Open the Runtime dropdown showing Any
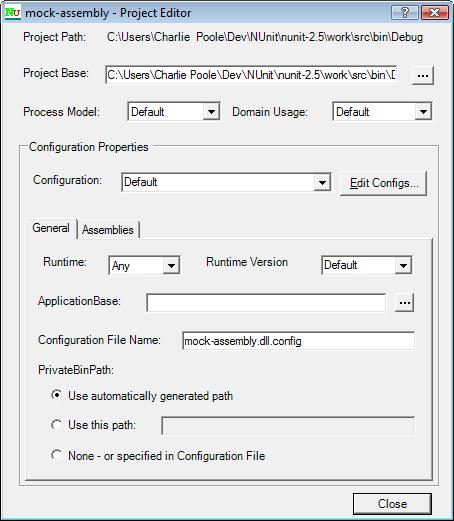Image resolution: width=454 pixels, height=521 pixels. [x=171, y=266]
